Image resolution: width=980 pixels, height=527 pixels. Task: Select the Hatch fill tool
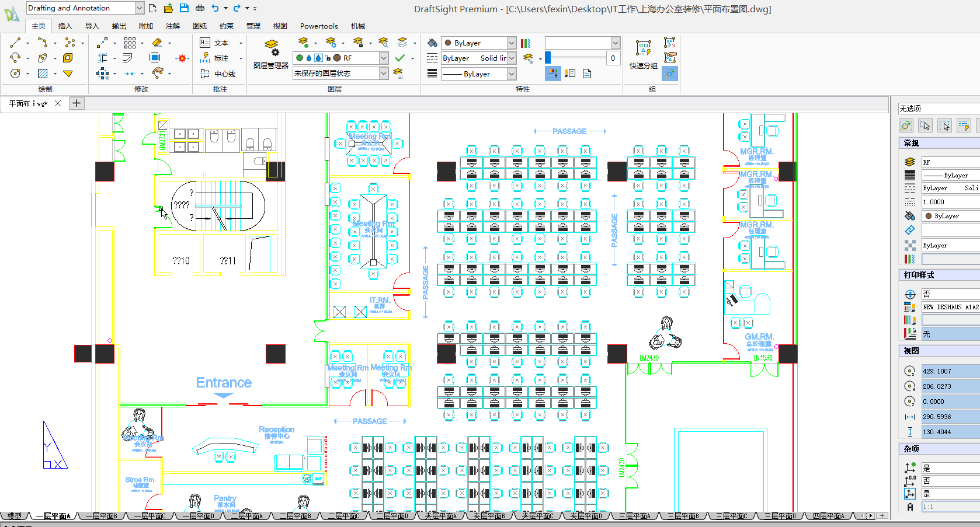pyautogui.click(x=43, y=74)
